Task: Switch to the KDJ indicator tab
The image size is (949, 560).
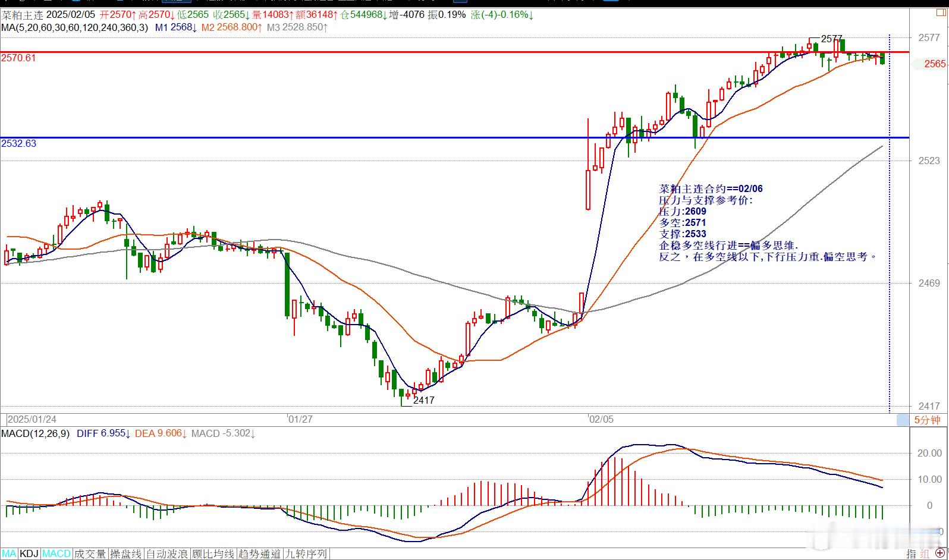Action: click(x=29, y=553)
